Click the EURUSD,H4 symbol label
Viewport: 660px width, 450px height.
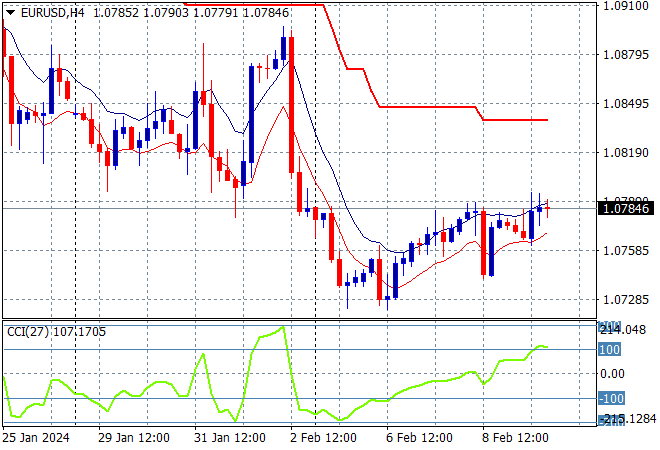click(53, 13)
